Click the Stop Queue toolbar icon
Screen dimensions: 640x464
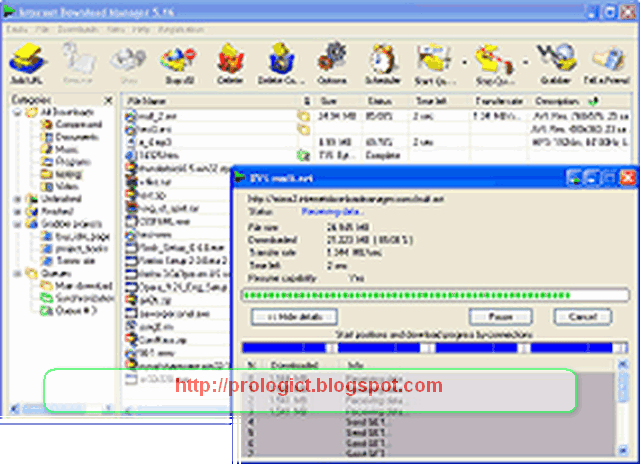[494, 64]
